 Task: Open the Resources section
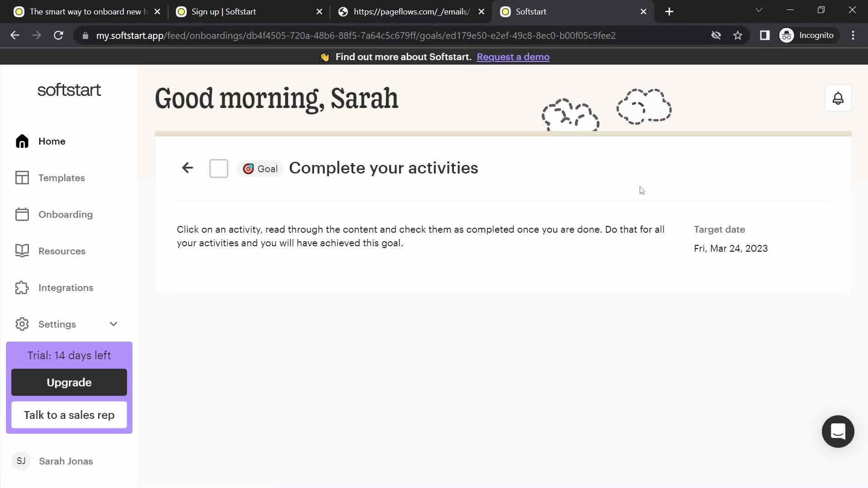pos(62,251)
